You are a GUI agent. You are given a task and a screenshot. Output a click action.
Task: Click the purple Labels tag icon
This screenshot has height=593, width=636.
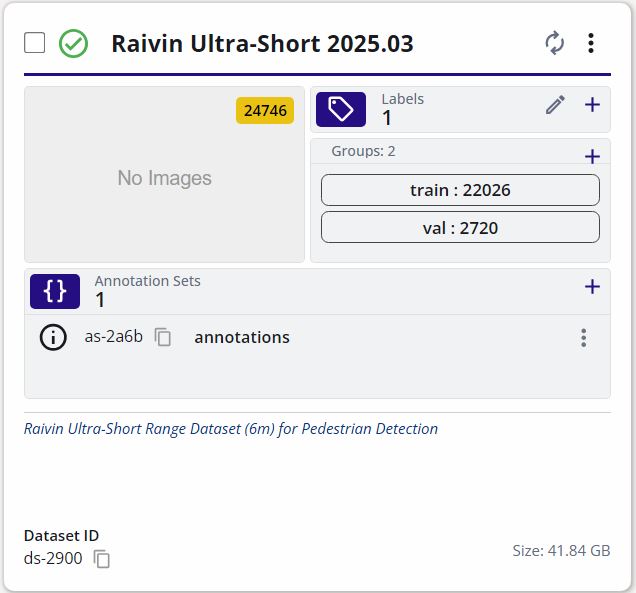coord(341,109)
